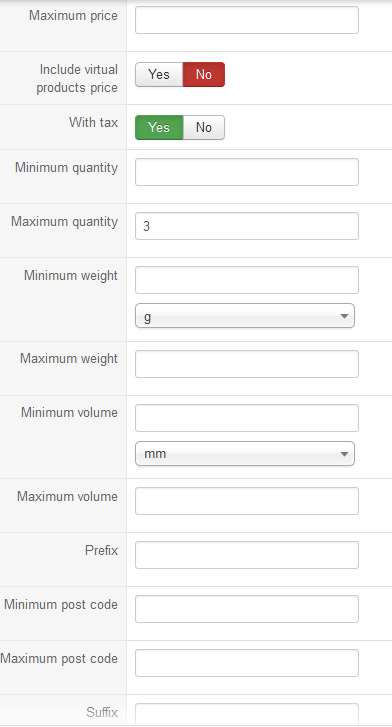
Task: Set Include virtual products price to Yes
Action: click(159, 75)
